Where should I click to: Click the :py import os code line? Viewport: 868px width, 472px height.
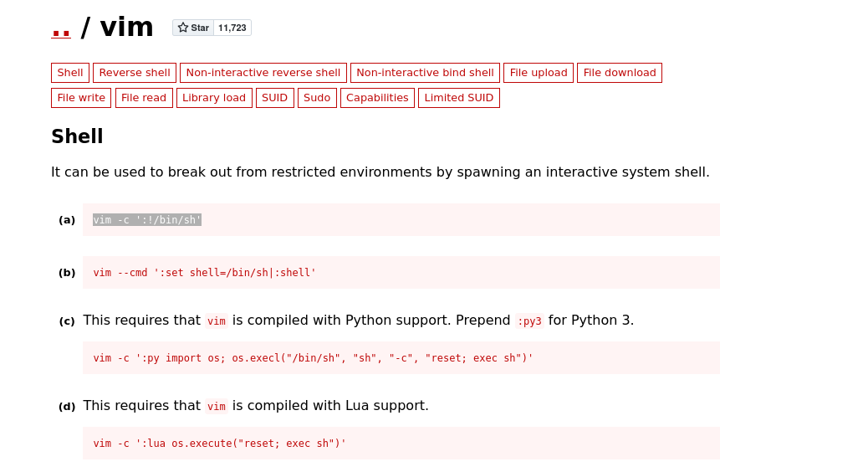(313, 358)
